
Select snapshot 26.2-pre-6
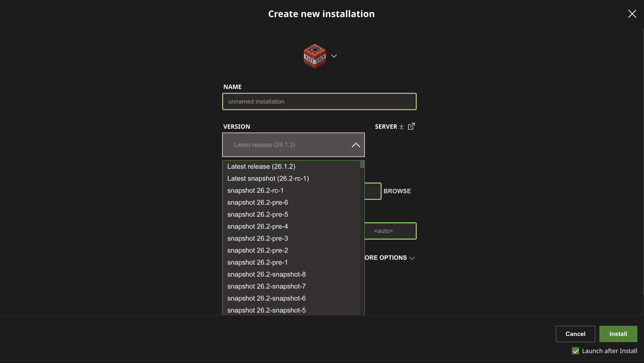pyautogui.click(x=291, y=202)
